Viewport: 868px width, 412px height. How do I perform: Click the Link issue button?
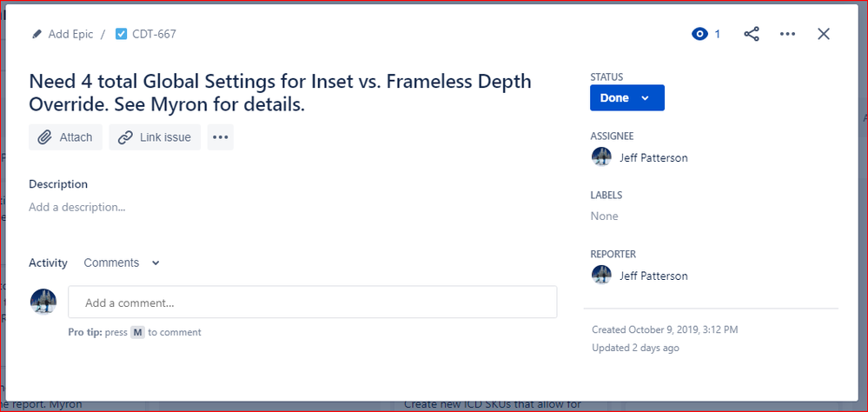click(155, 137)
